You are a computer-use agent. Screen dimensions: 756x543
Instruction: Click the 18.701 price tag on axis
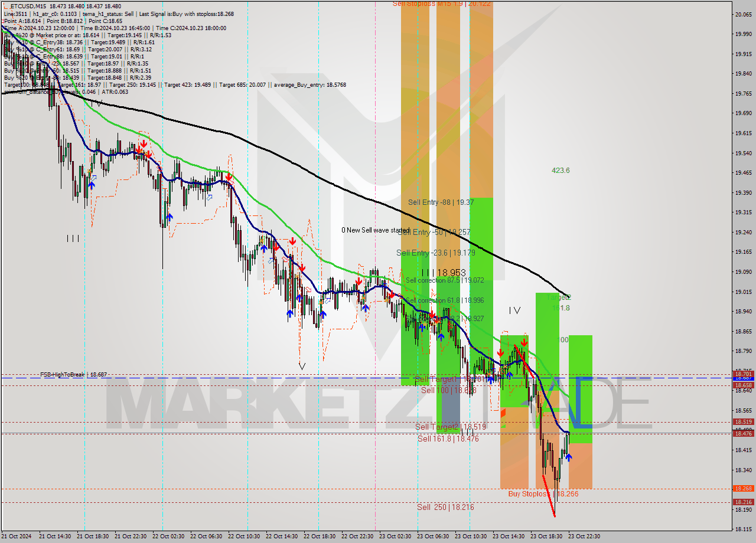click(743, 374)
